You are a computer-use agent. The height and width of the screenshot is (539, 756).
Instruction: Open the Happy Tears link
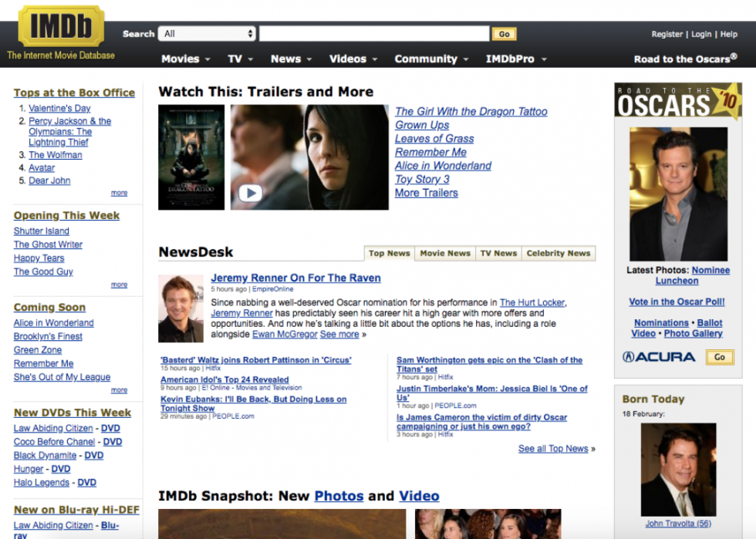click(39, 258)
